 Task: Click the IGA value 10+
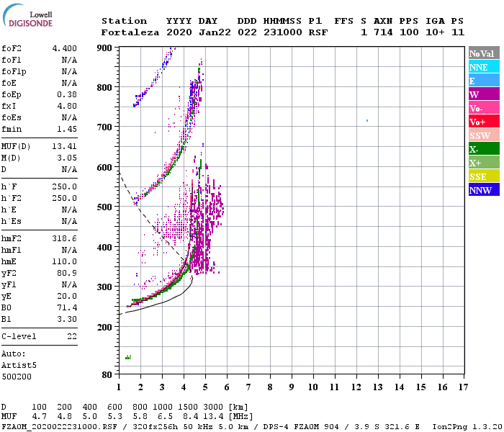click(x=435, y=32)
